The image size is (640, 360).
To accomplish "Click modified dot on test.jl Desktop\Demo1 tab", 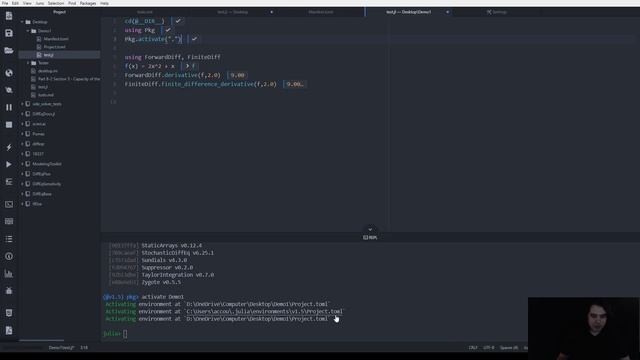I will tap(448, 12).
